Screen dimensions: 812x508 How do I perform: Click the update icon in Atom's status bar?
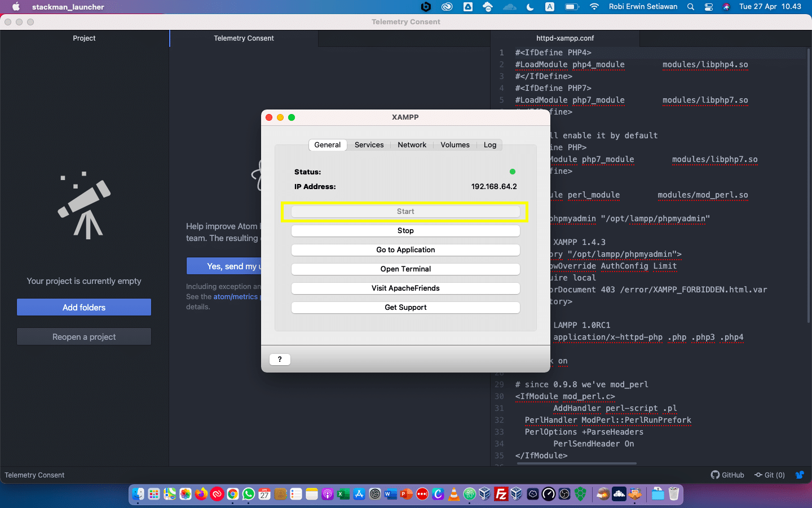point(800,475)
